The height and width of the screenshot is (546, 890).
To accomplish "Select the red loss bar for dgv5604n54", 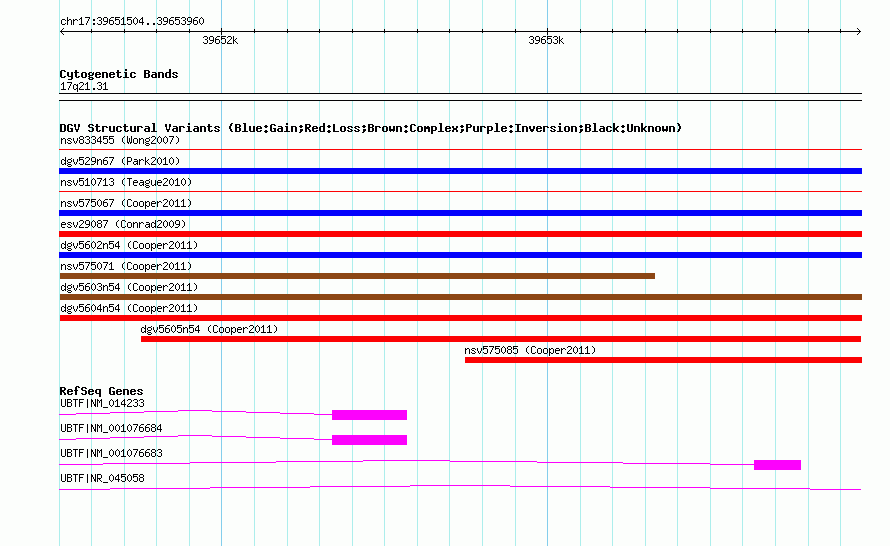I will pyautogui.click(x=460, y=318).
